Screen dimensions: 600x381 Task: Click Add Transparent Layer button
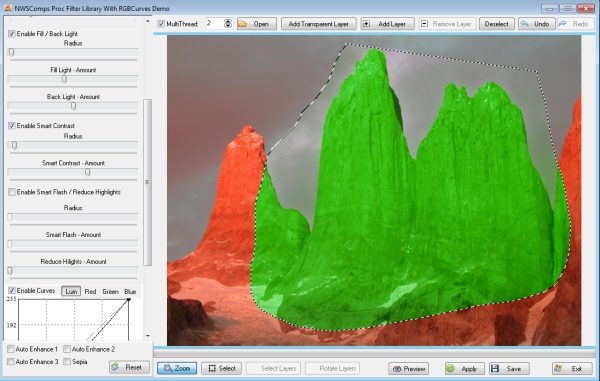319,24
